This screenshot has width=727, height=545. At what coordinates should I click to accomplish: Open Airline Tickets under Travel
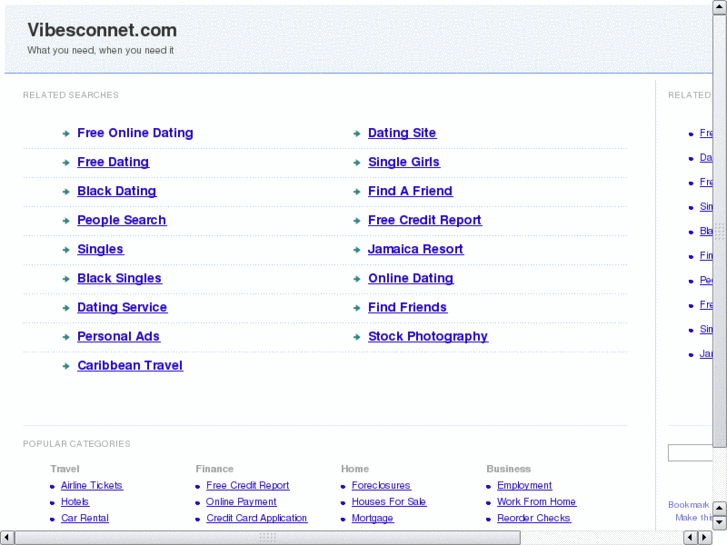tap(92, 486)
